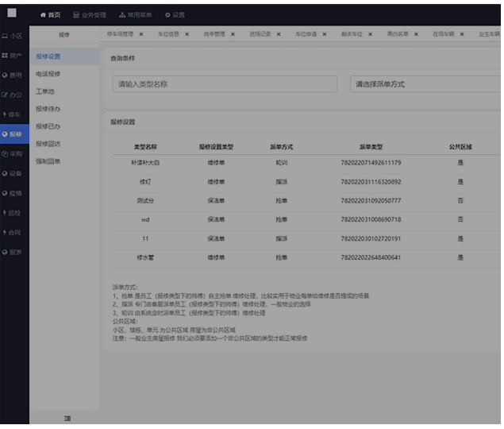Click ID 782022031092050777

pyautogui.click(x=371, y=200)
